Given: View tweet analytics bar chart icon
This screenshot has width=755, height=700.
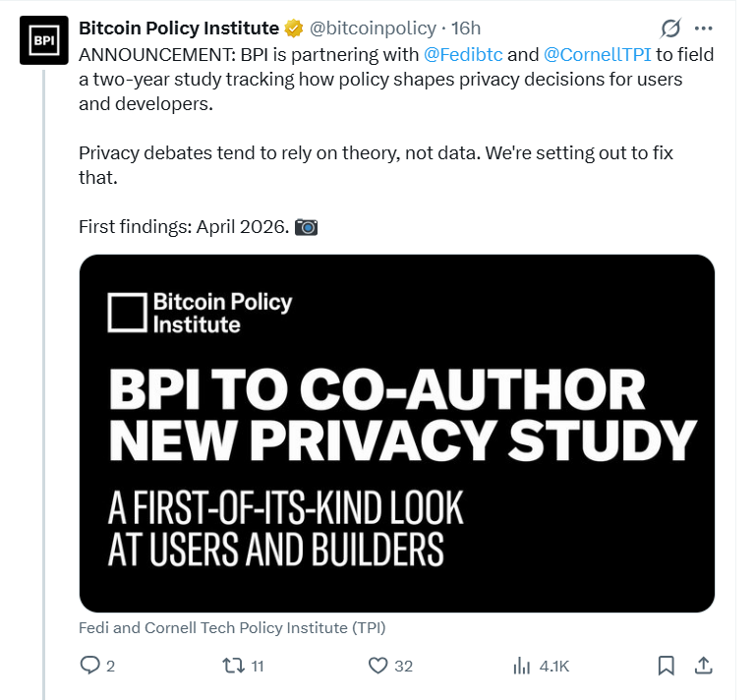Looking at the screenshot, I should (521, 666).
